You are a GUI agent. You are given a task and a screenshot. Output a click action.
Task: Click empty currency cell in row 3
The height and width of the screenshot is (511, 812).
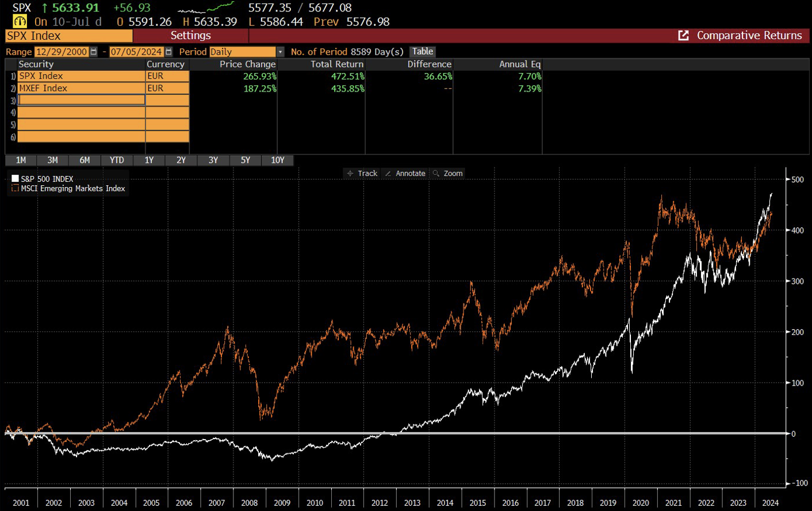click(x=167, y=100)
